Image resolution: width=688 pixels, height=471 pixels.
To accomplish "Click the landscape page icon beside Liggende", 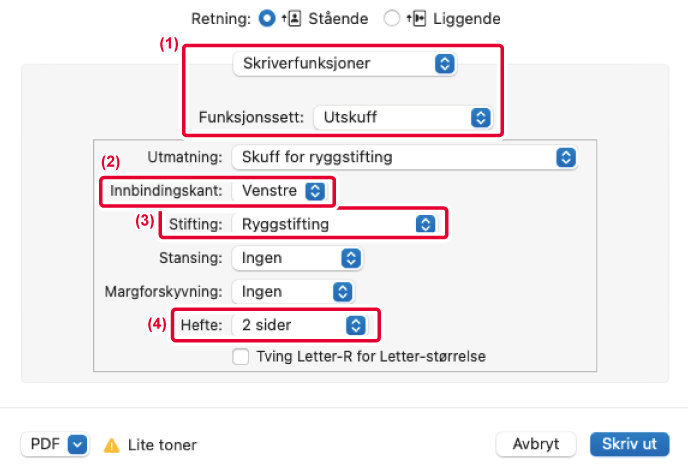I will (416, 18).
